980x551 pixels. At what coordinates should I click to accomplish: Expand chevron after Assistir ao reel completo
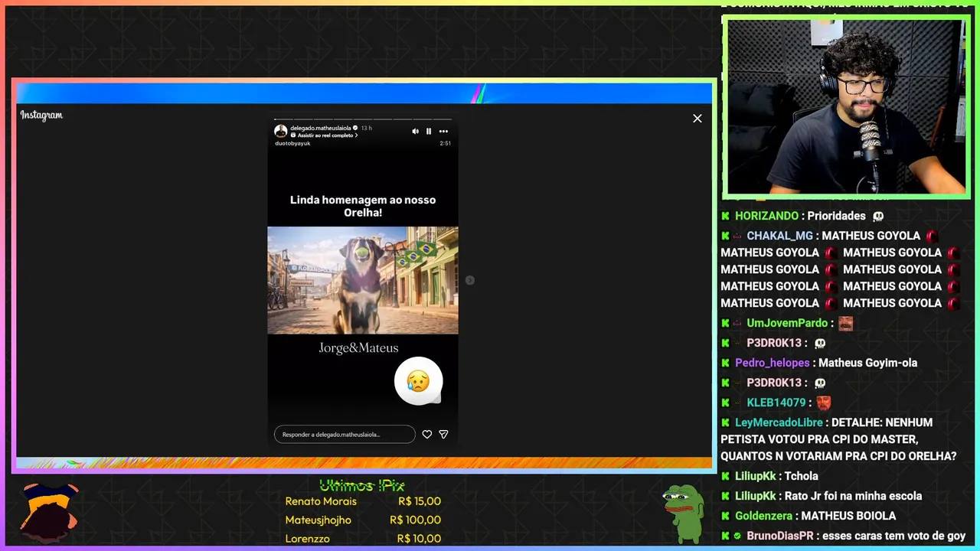356,135
